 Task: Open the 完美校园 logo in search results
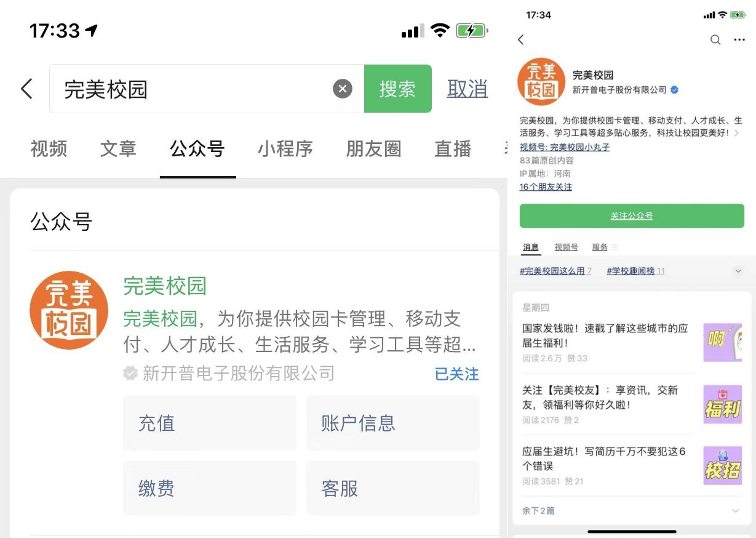(69, 310)
